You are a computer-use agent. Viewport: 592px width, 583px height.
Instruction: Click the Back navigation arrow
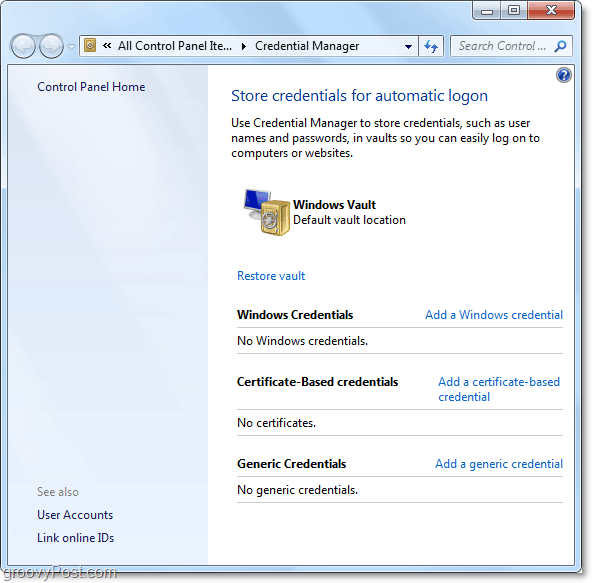click(x=23, y=46)
